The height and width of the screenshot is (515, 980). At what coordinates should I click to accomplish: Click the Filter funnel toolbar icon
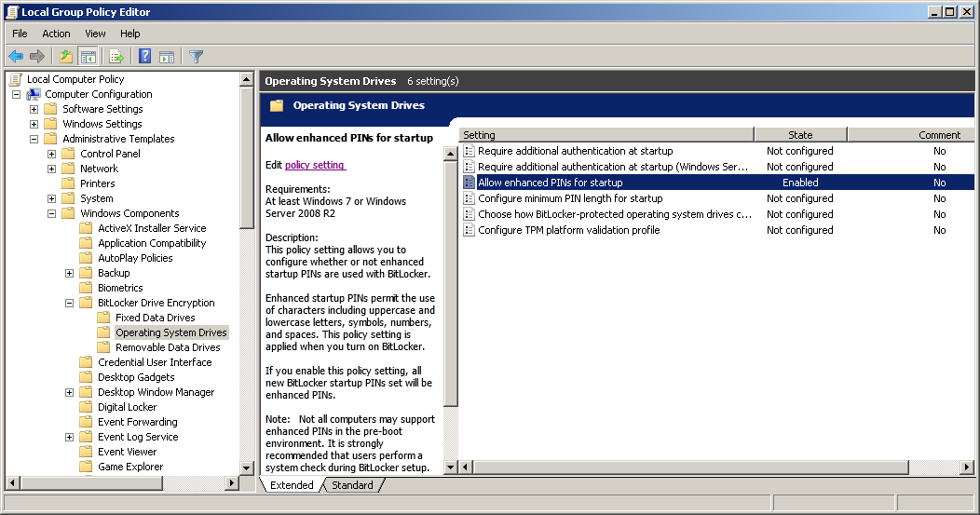pos(196,56)
